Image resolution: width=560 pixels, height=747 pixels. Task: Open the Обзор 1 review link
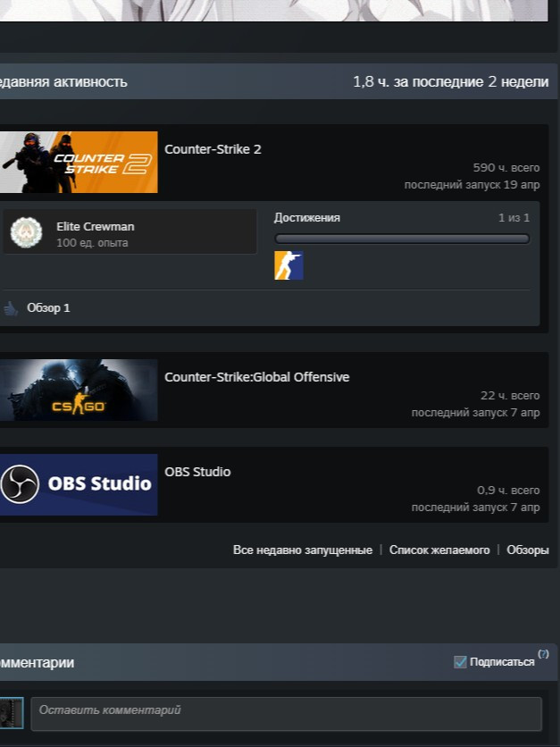48,308
